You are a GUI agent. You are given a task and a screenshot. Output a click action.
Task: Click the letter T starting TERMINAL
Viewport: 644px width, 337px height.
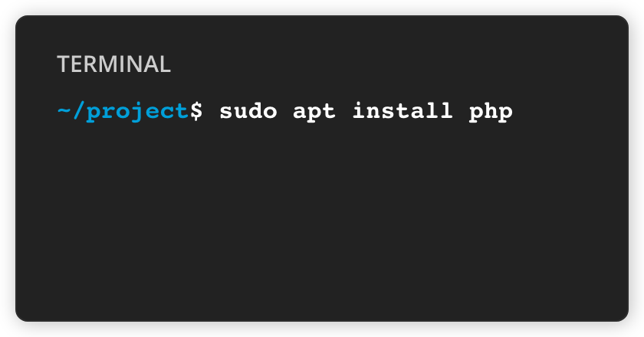click(x=62, y=64)
